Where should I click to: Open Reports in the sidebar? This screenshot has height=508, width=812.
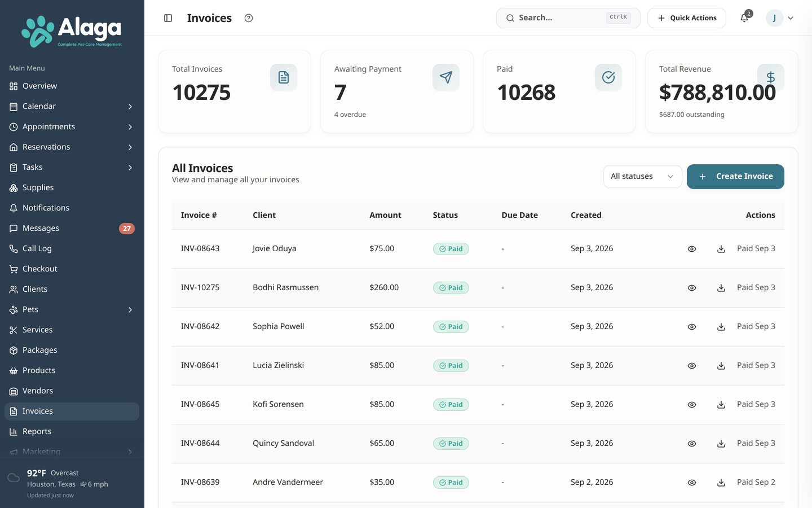tap(72, 432)
